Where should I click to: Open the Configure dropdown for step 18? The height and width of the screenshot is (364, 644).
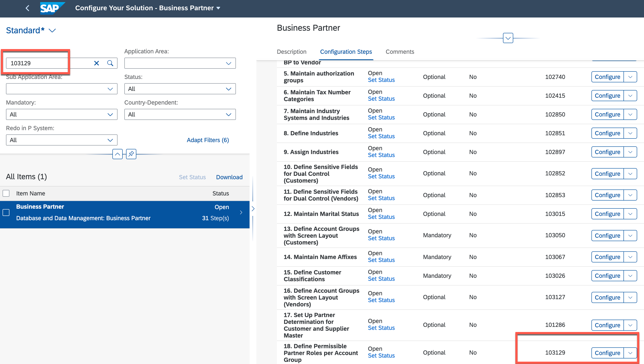[630, 353]
